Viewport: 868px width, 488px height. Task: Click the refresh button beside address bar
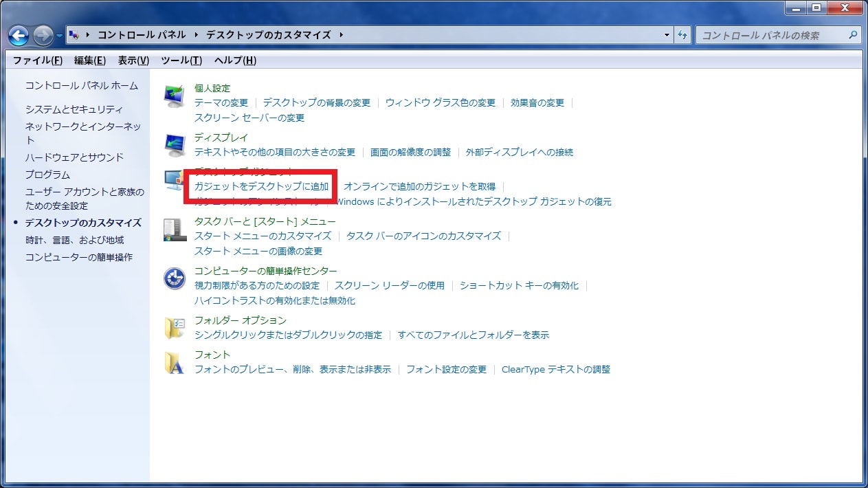tap(682, 35)
